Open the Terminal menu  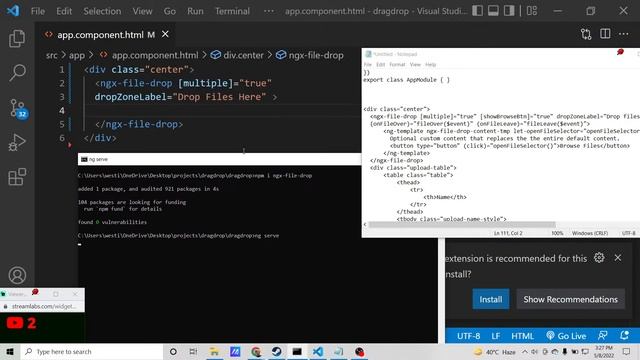(x=232, y=11)
